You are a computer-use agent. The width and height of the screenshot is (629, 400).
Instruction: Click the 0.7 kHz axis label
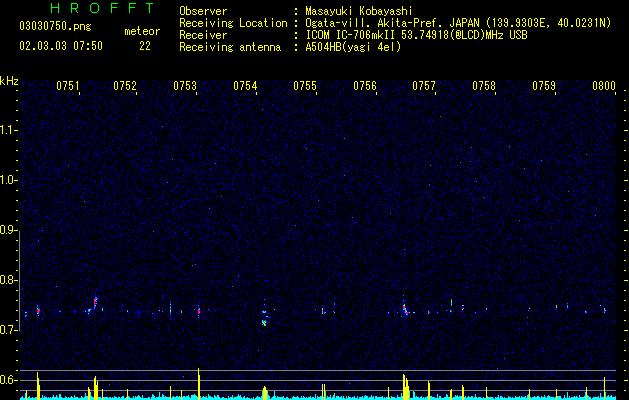point(9,330)
